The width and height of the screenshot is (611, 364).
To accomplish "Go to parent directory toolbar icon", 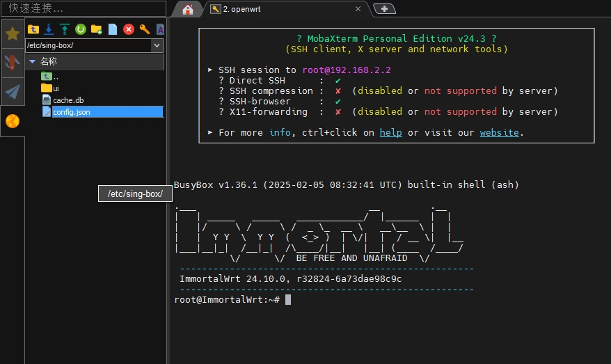I will tap(33, 29).
